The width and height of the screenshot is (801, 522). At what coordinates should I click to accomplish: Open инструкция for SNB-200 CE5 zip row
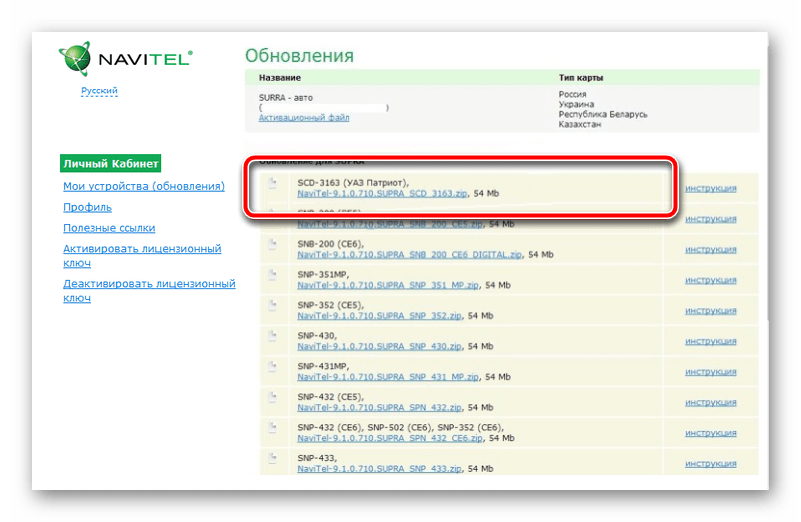tap(711, 219)
